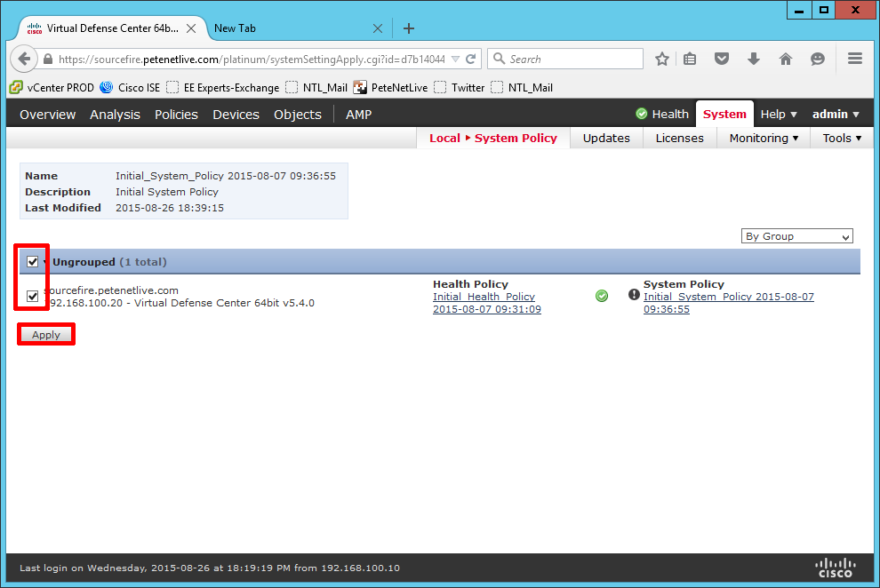Image resolution: width=880 pixels, height=588 pixels.
Task: Click the last NTL_Mail bookmark
Action: click(x=522, y=87)
